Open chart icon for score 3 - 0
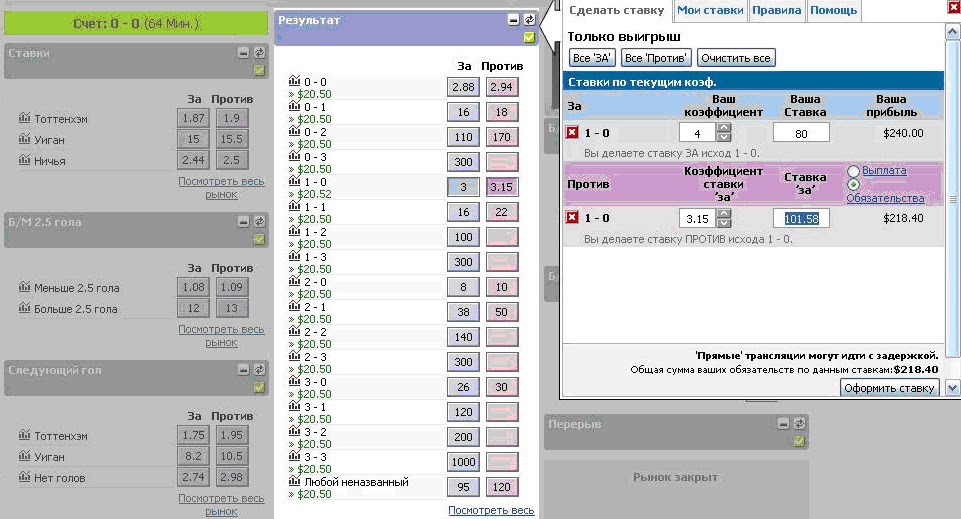The height and width of the screenshot is (519, 961). click(294, 381)
